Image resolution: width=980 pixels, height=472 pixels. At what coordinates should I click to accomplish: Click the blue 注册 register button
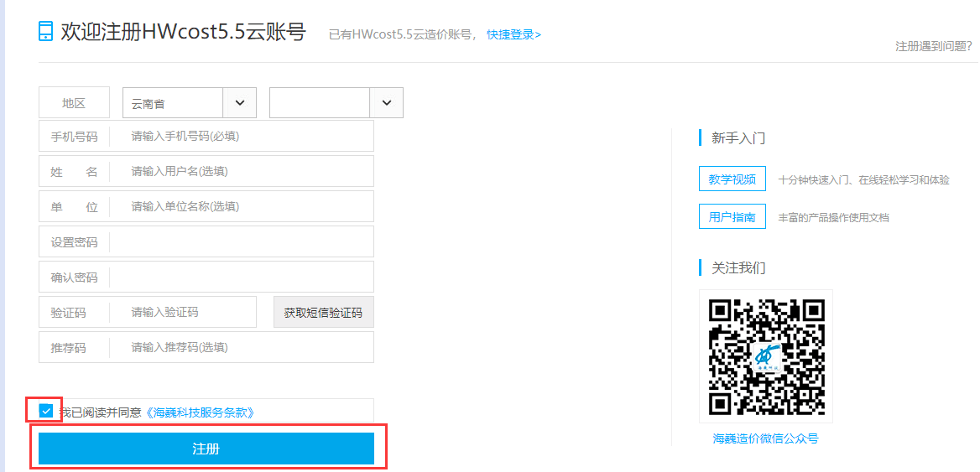coord(206,449)
